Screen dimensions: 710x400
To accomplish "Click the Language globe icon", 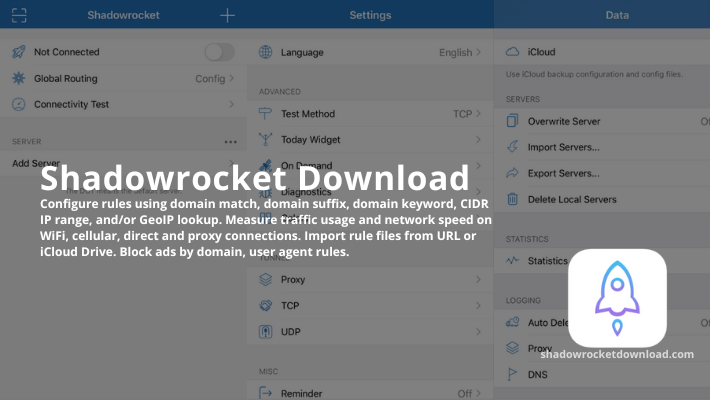I will 265,52.
